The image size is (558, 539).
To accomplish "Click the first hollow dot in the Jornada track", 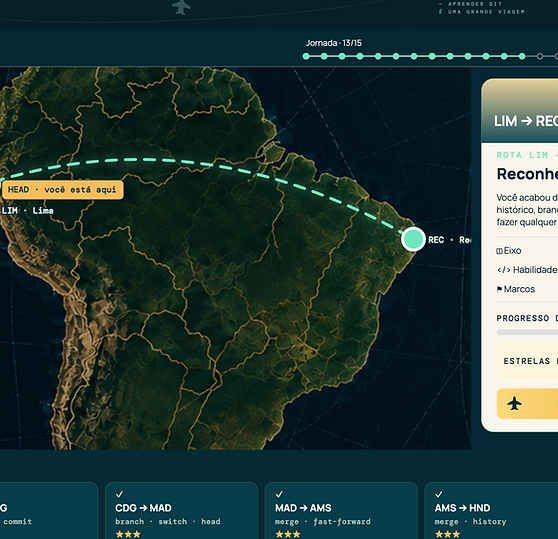I will (x=540, y=56).
